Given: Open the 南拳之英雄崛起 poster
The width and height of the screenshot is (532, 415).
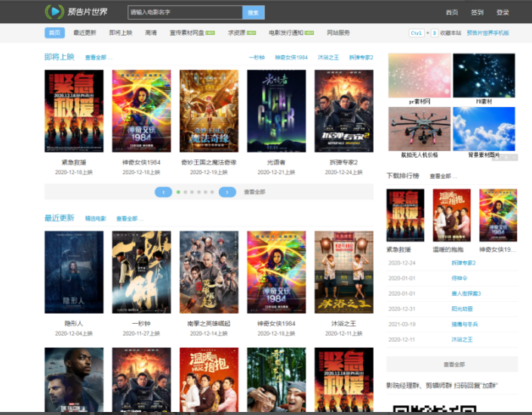Looking at the screenshot, I should (x=209, y=272).
